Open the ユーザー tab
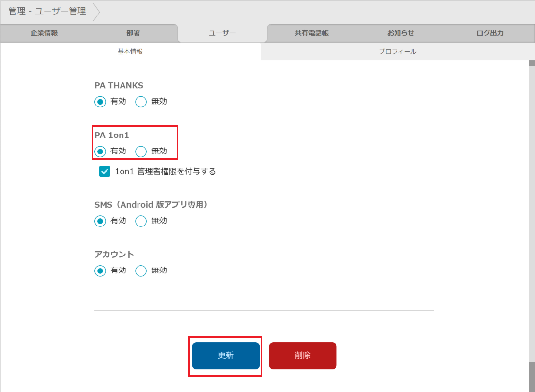Viewport: 535px width, 392px height. [222, 33]
